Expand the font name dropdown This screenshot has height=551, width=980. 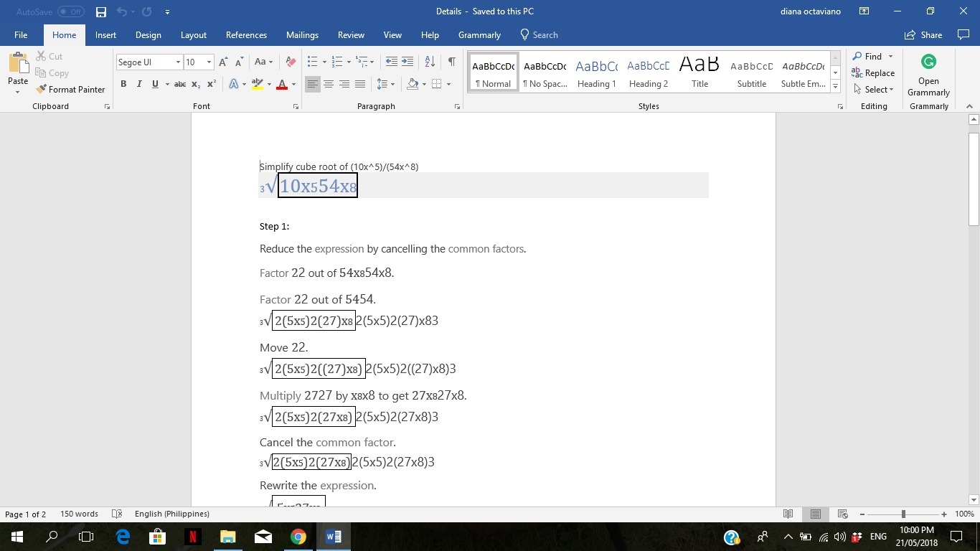tap(178, 62)
